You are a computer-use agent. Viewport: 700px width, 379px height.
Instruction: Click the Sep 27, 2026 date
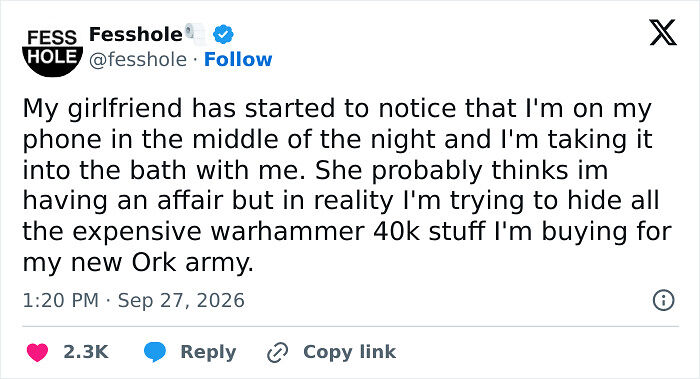(181, 300)
